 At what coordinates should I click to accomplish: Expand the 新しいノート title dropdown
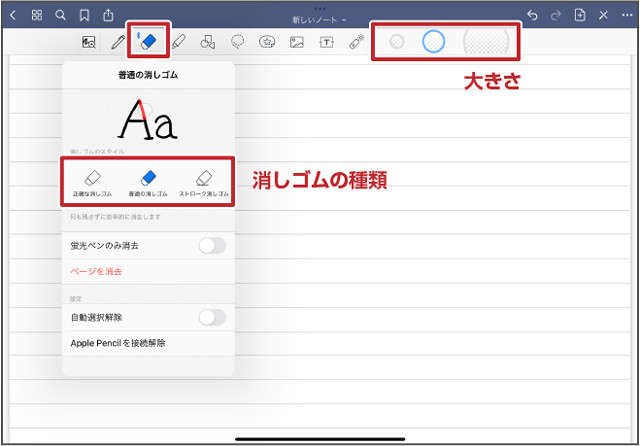tap(320, 19)
